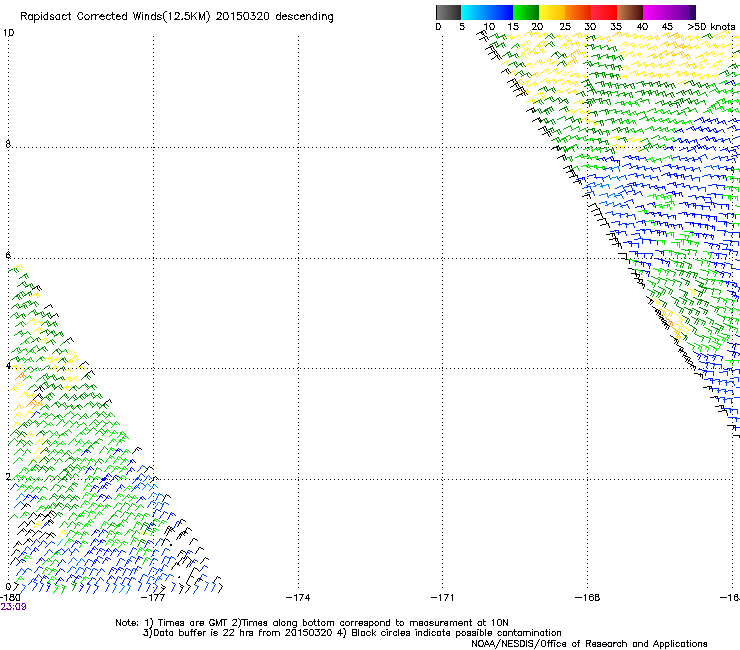
Task: Click the brown 35-40 knots color band
Action: point(630,12)
